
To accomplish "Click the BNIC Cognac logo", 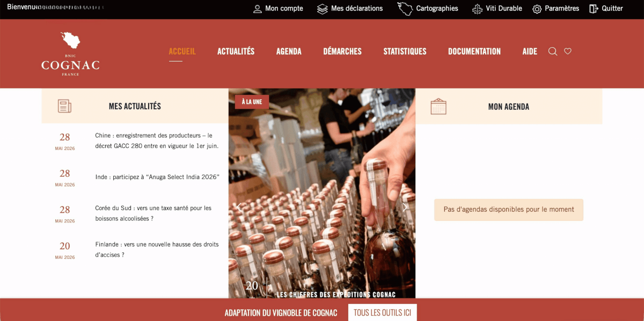I will (x=70, y=54).
